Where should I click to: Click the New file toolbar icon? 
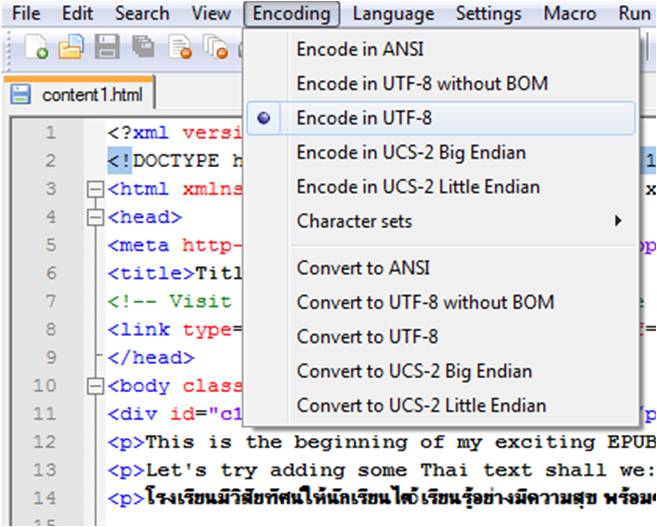(x=36, y=46)
